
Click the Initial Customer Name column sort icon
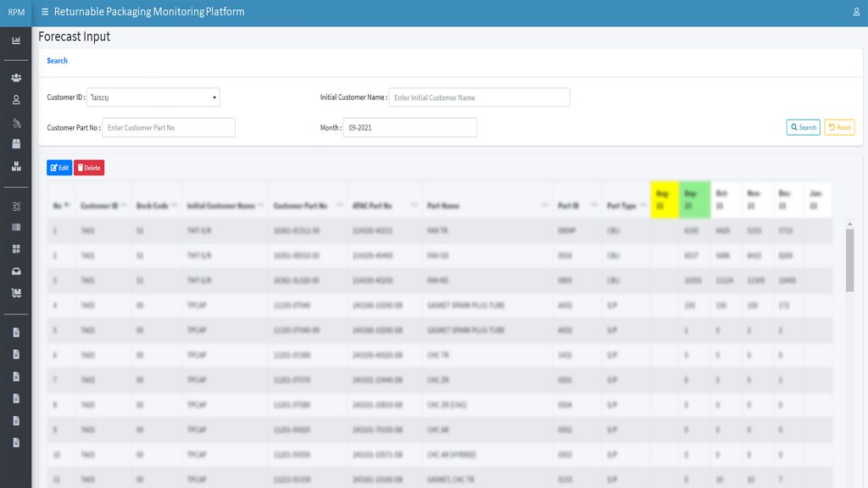coord(261,205)
